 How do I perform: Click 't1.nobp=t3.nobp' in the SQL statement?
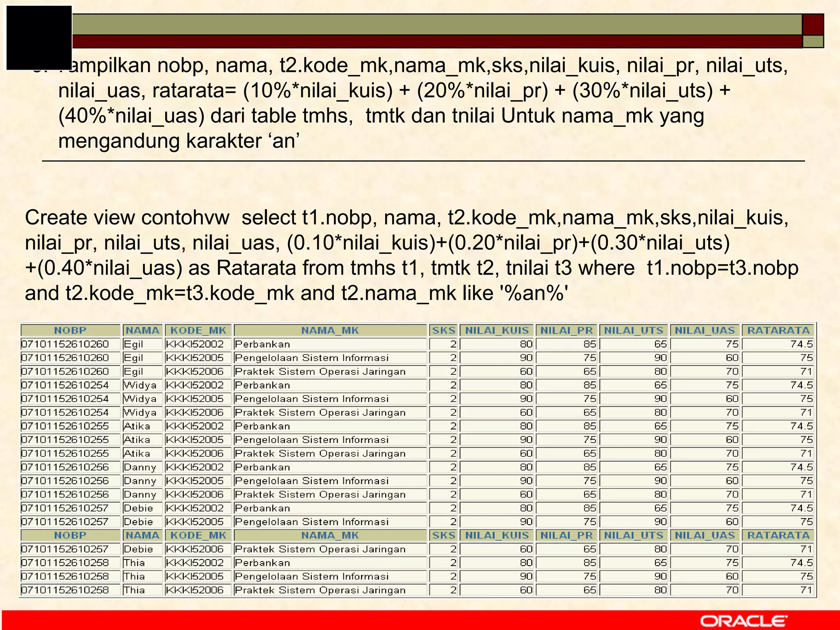(723, 268)
